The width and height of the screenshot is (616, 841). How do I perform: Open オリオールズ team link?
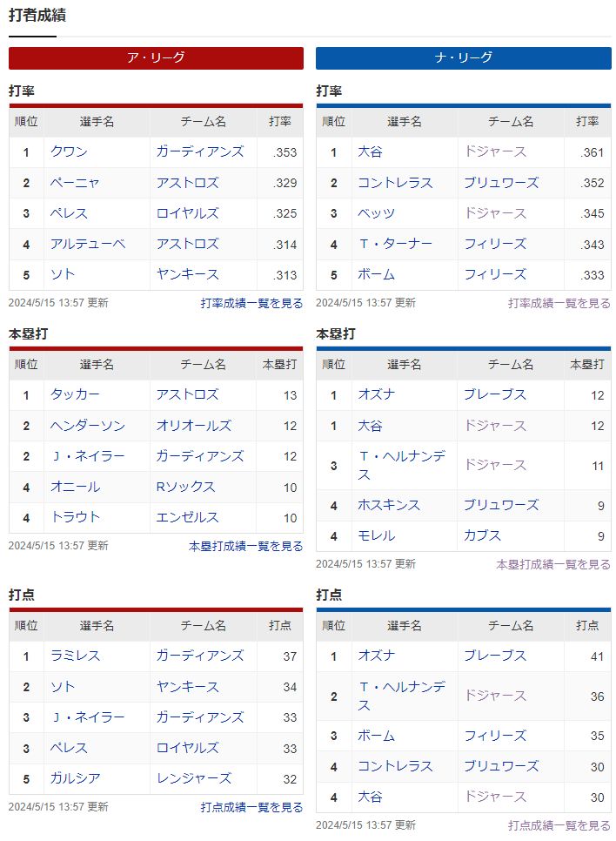193,426
